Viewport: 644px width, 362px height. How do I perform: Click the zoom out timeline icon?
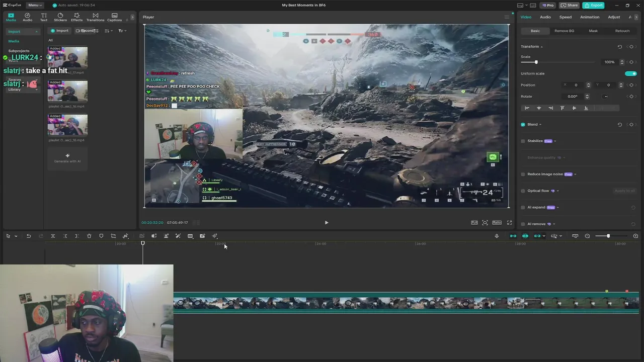(x=587, y=236)
